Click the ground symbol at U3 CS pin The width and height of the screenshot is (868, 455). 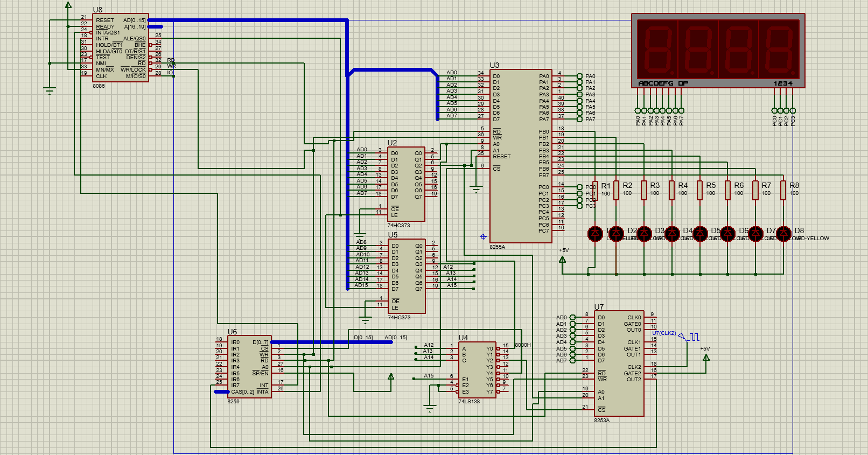click(476, 190)
